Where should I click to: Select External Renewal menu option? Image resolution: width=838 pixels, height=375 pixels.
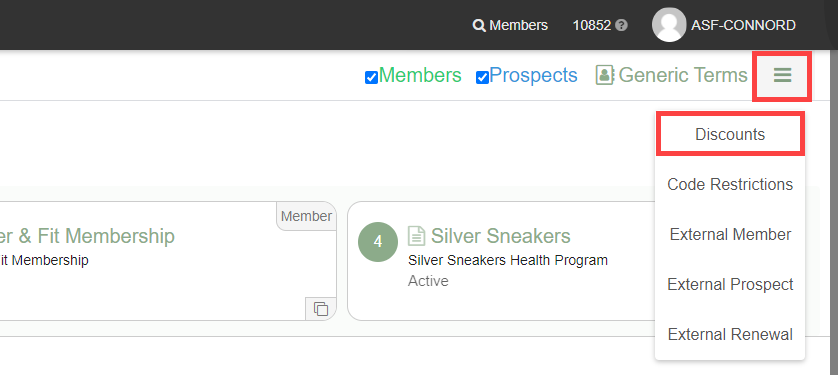pyautogui.click(x=730, y=335)
